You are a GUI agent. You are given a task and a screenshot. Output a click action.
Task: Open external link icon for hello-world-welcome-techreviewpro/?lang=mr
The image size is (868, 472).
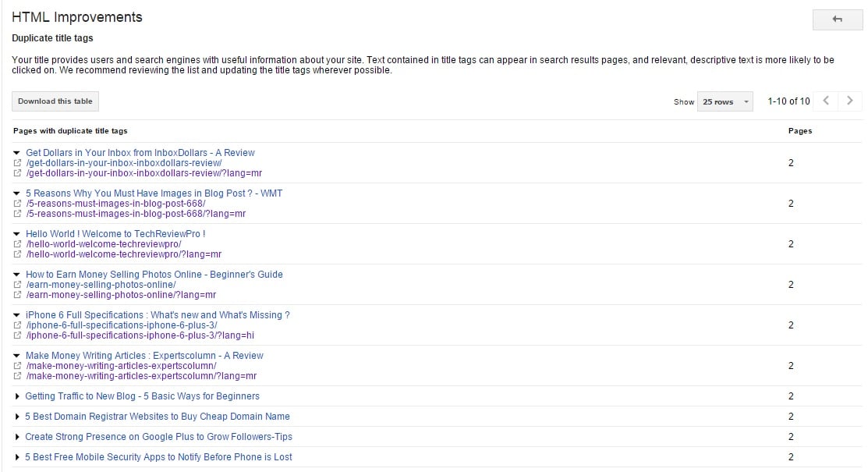[17, 254]
